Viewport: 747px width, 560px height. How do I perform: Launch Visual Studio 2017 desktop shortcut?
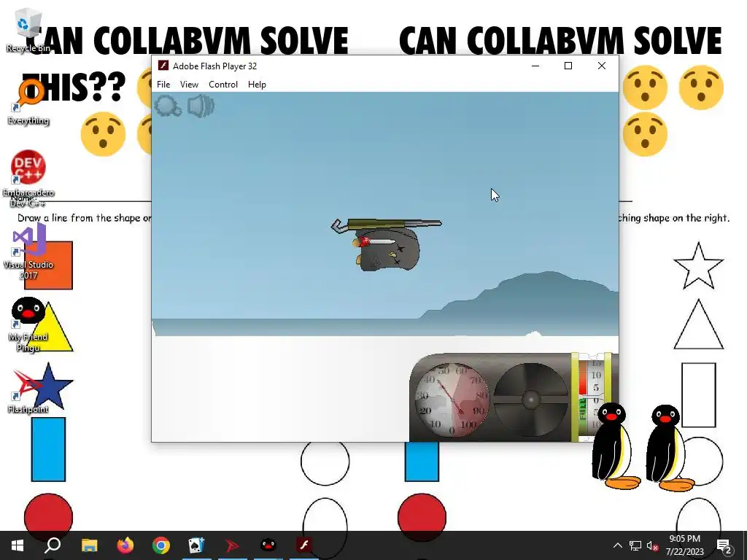28,252
